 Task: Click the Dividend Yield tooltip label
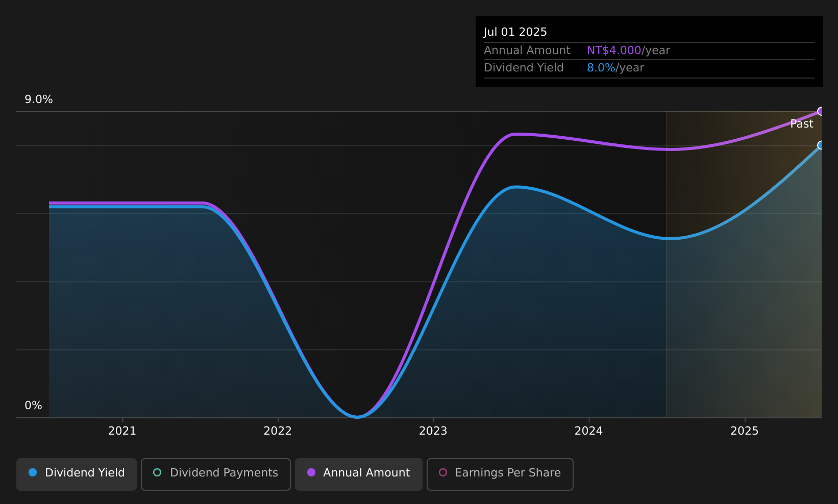524,68
